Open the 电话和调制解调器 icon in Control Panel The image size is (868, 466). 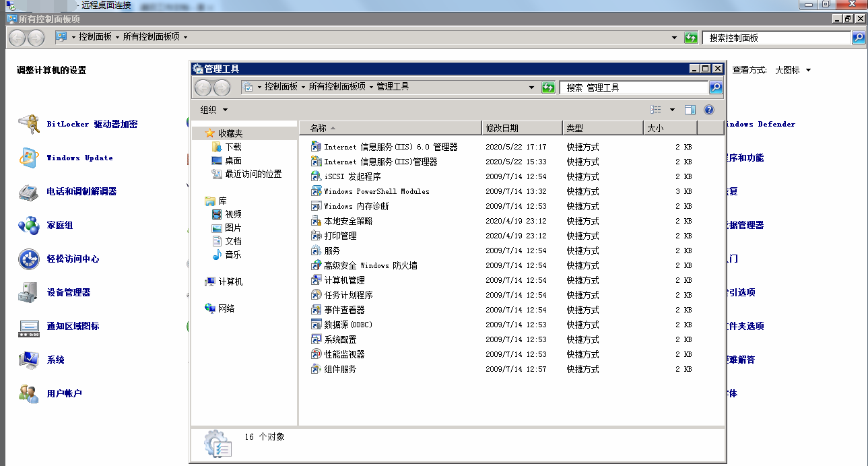click(29, 191)
